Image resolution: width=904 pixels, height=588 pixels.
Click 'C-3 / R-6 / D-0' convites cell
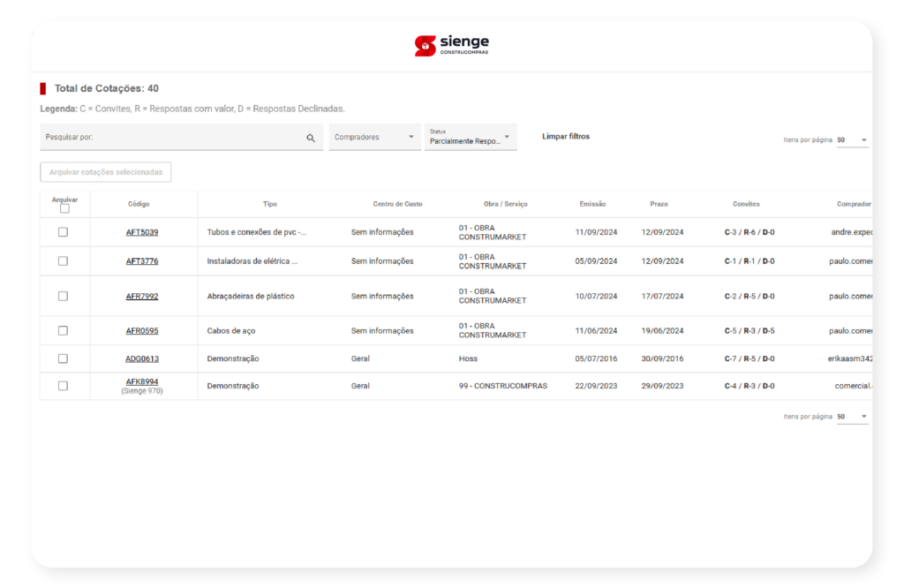[750, 232]
